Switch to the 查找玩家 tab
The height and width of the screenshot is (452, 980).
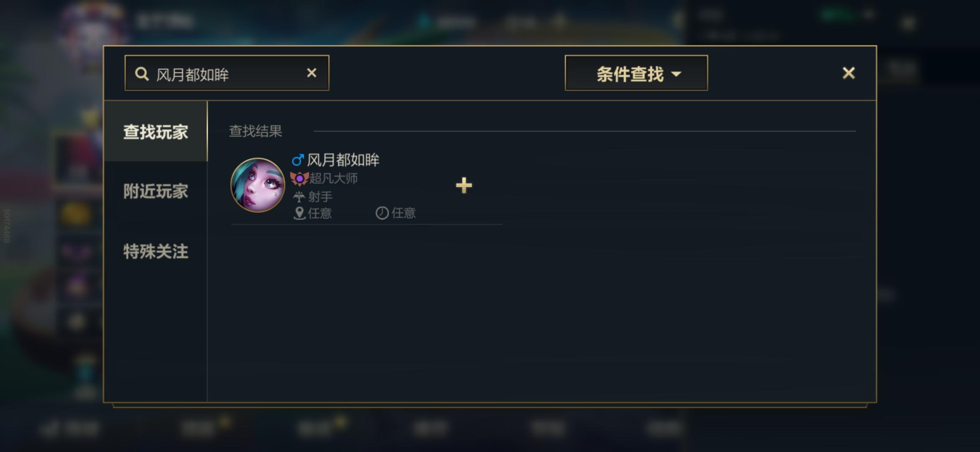point(155,131)
